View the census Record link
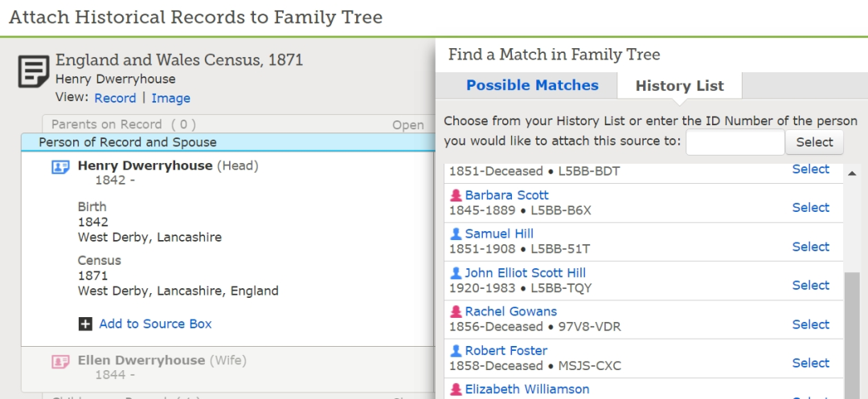Viewport: 868px width, 399px height. point(115,98)
